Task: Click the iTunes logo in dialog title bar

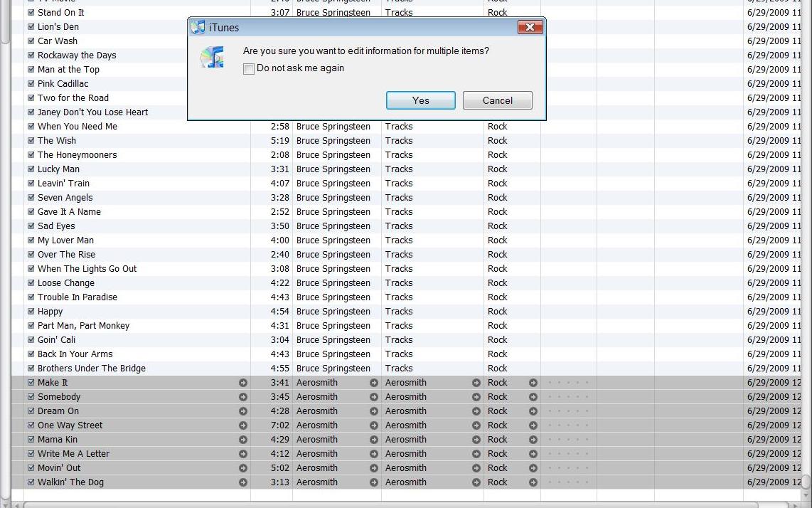Action: click(x=198, y=27)
